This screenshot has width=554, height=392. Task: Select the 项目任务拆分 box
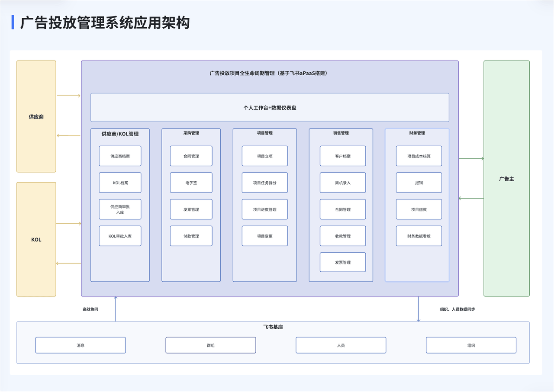pyautogui.click(x=265, y=183)
